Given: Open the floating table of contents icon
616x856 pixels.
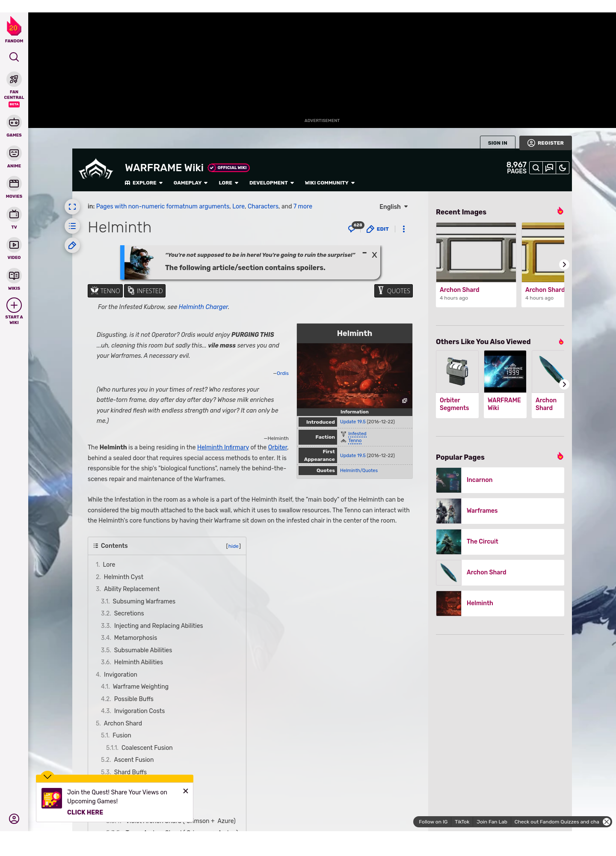Looking at the screenshot, I should 72,226.
